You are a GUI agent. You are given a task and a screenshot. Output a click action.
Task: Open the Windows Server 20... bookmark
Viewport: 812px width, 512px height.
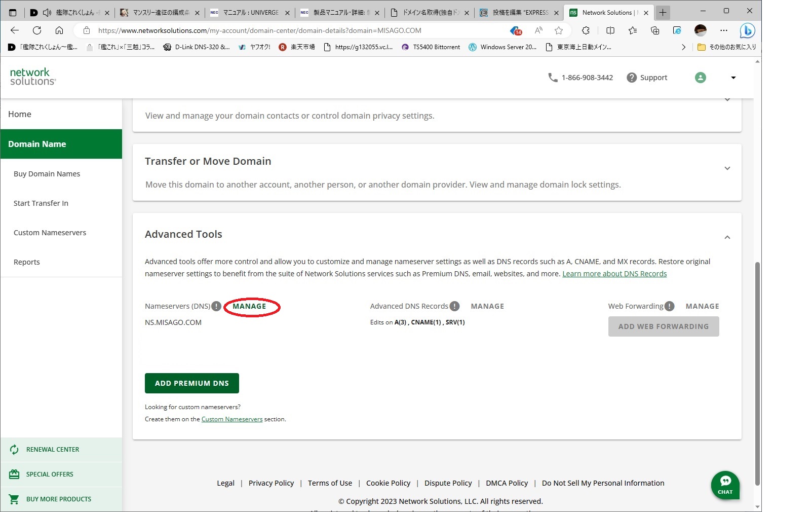[x=502, y=47]
